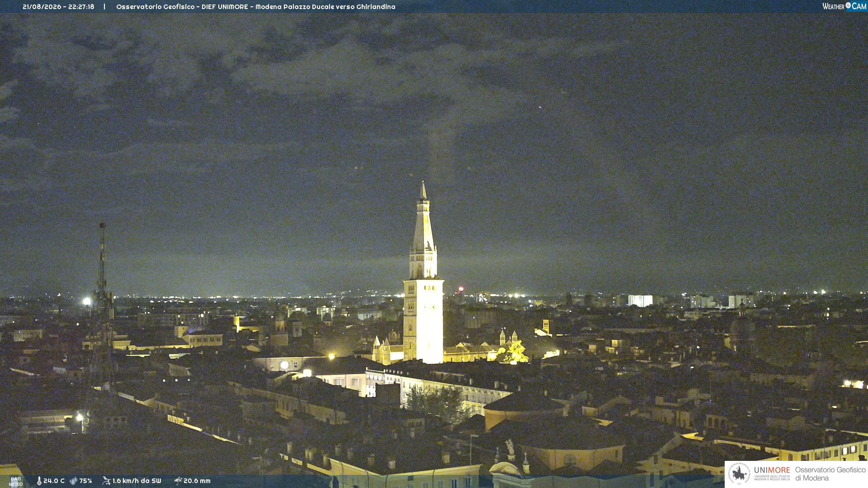868x488 pixels.
Task: Click the 75% humidity reading
Action: coord(85,481)
